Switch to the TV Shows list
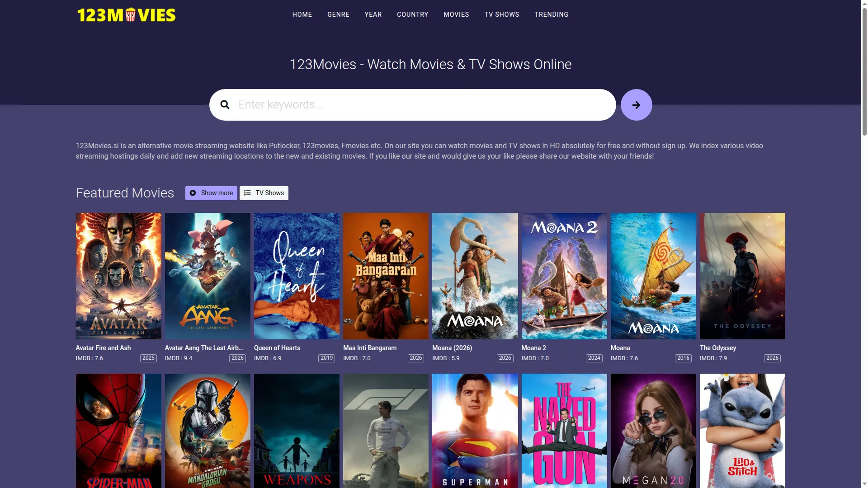 coord(264,193)
